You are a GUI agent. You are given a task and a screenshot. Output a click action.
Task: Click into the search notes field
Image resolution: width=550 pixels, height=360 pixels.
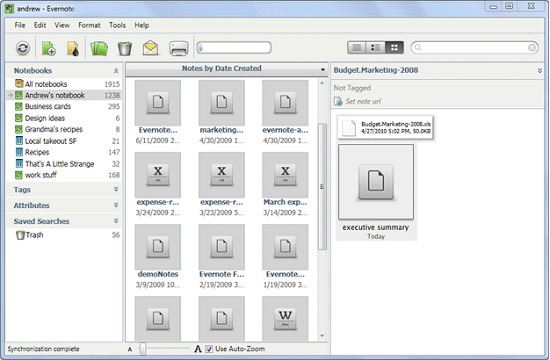pos(474,47)
